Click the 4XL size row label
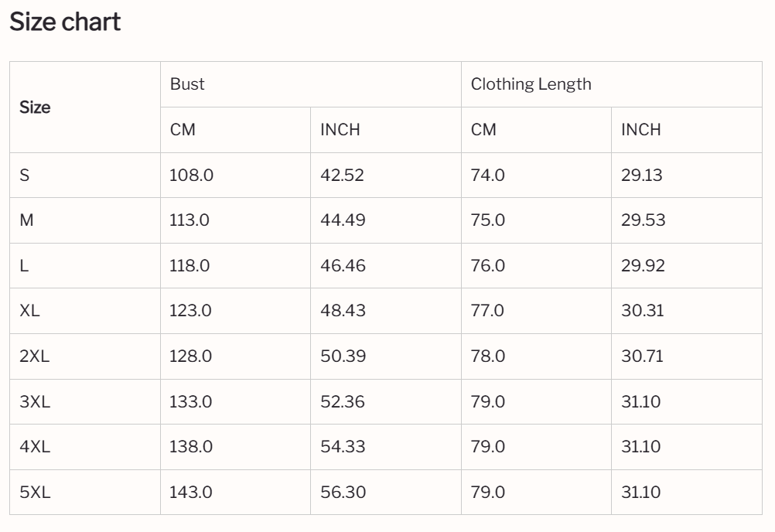This screenshot has width=775, height=532. point(34,447)
